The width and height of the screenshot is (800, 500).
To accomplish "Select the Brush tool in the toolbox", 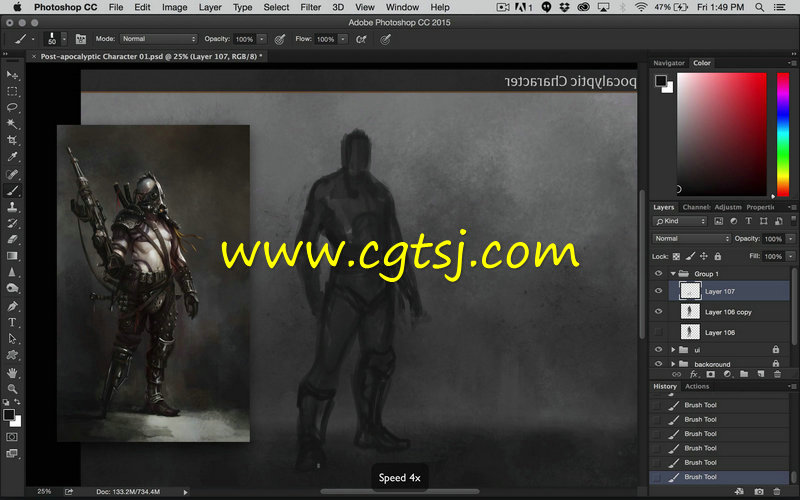I will pyautogui.click(x=12, y=190).
